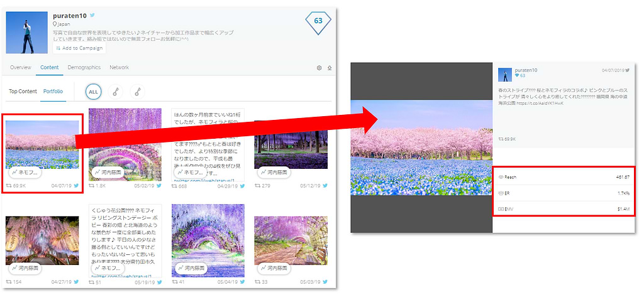The width and height of the screenshot is (644, 297).
Task: Click the puraten10 username in the detail panel
Action: (526, 70)
